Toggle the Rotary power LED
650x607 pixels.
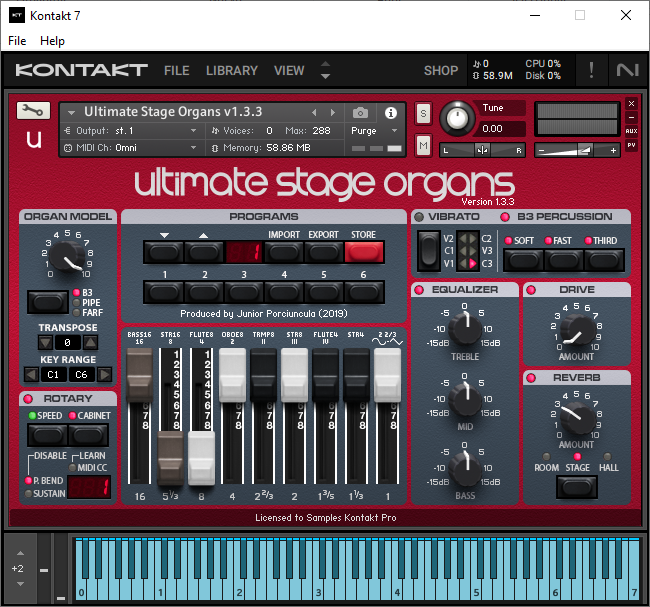[x=28, y=399]
